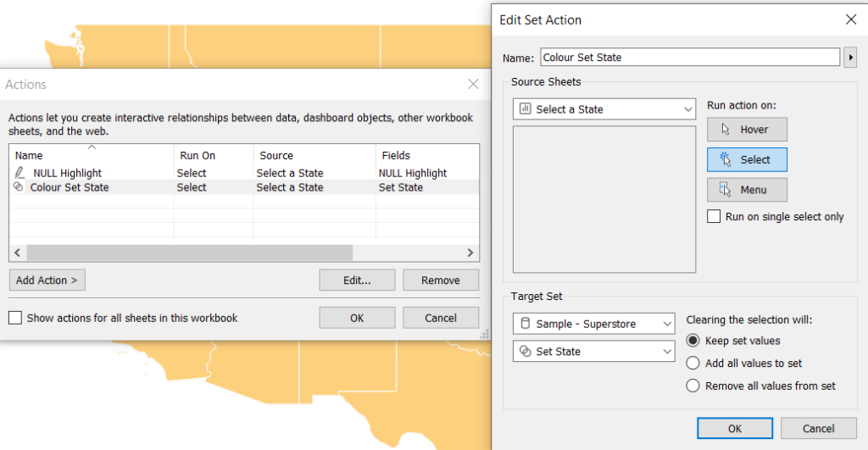Expand the Sample - Superstore data source dropdown
The height and width of the screenshot is (450, 868).
coord(593,324)
